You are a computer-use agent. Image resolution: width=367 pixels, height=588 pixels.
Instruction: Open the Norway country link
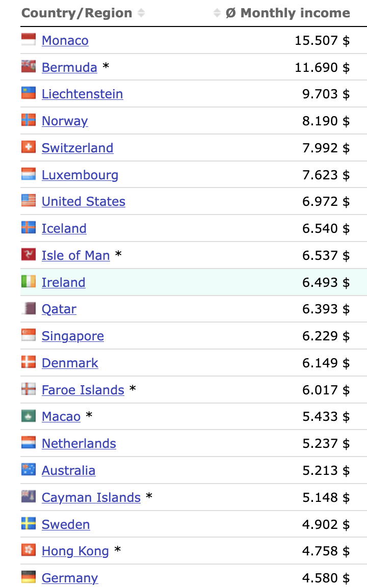click(x=65, y=121)
